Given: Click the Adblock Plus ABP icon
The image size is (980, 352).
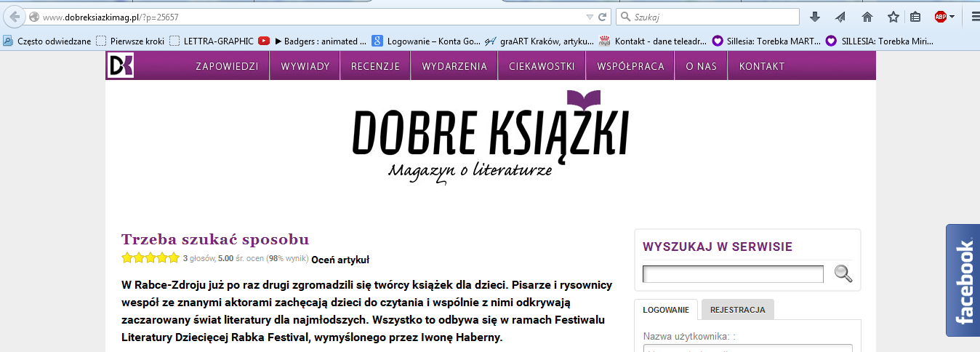Looking at the screenshot, I should pyautogui.click(x=941, y=17).
